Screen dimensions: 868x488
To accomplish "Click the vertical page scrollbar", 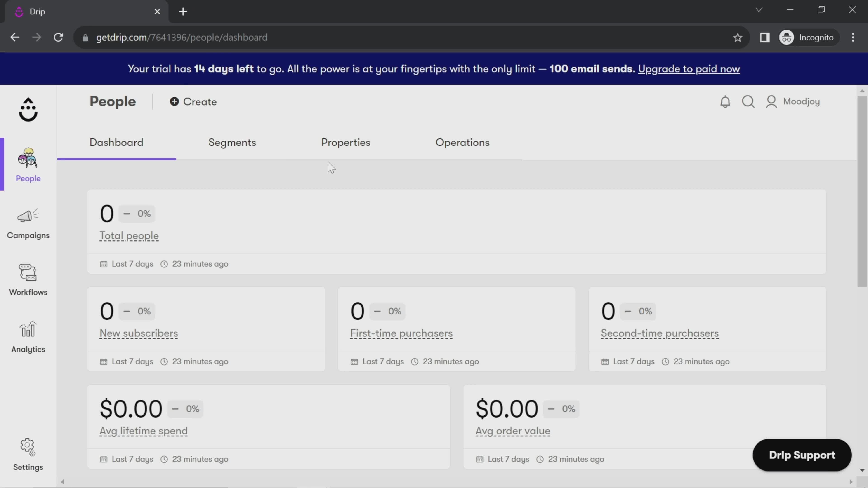I will 862,191.
